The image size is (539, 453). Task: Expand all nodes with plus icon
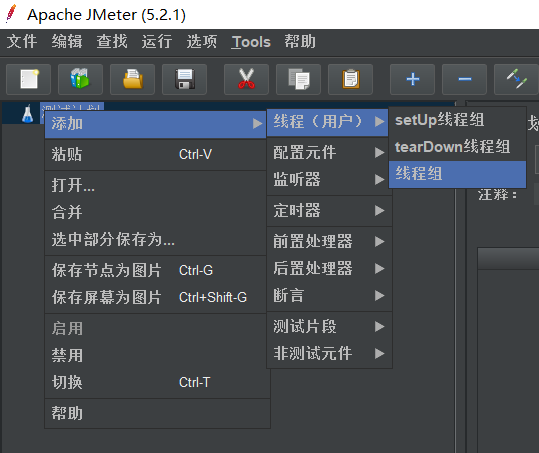point(412,79)
